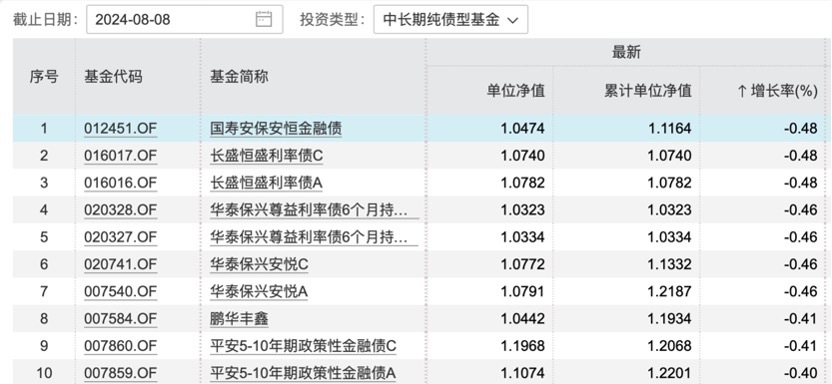The width and height of the screenshot is (832, 384).
Task: Open fund code 020327.OF
Action: 120,237
